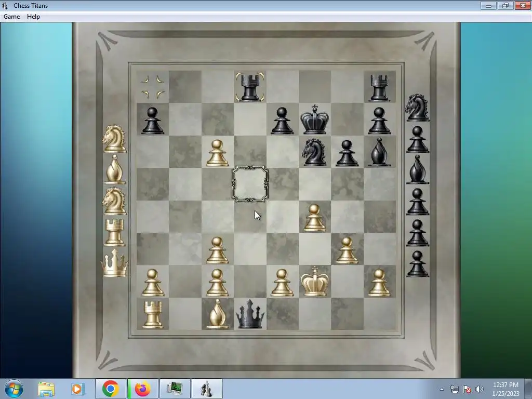Select the white king on f2

(314, 281)
